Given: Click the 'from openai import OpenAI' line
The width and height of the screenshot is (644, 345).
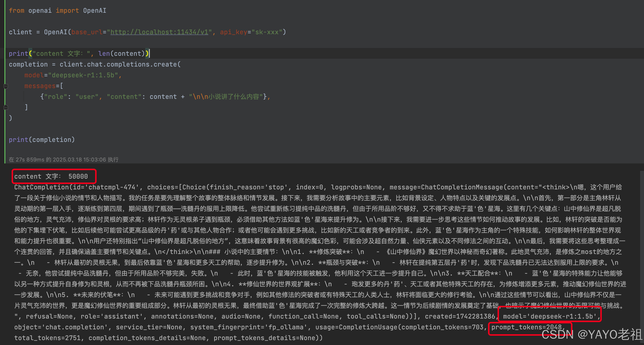Looking at the screenshot, I should pyautogui.click(x=57, y=11).
